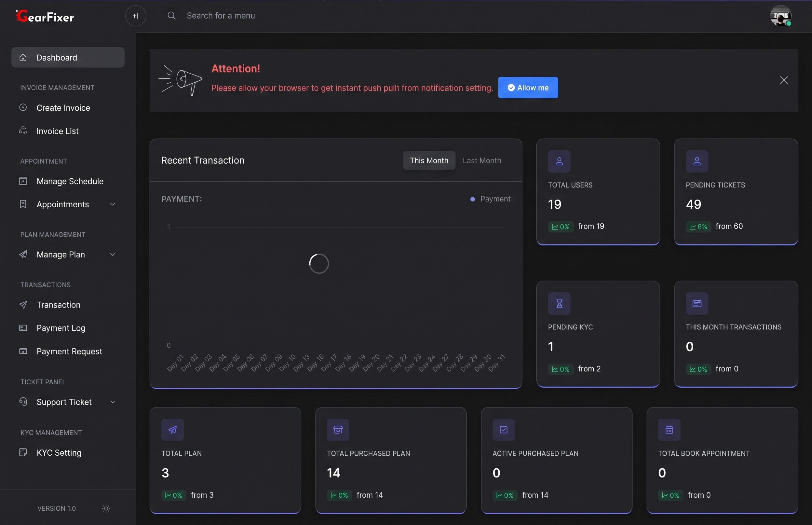Expand the Appointments submenu chevron
The height and width of the screenshot is (525, 812).
pos(113,204)
